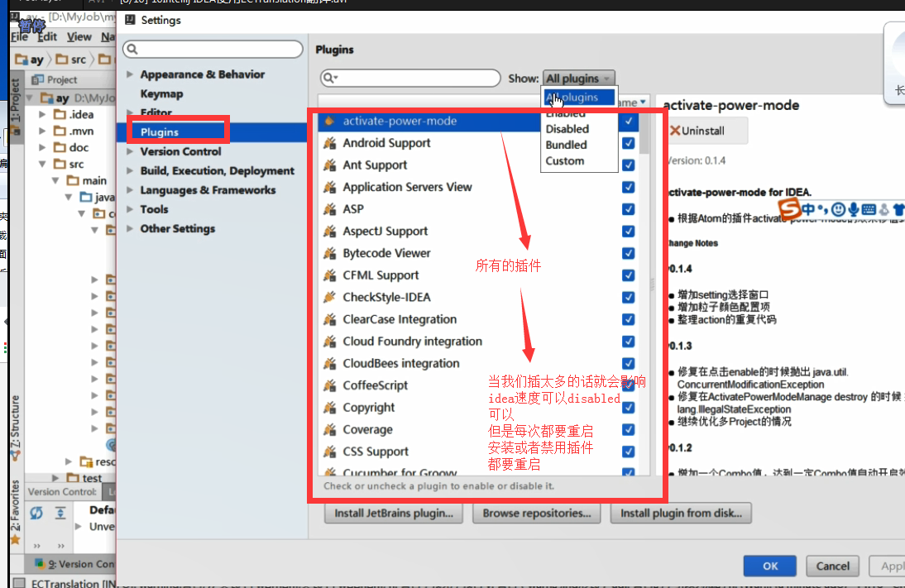Click the Ant Support plugin icon
Viewport: 905px width, 588px height.
329,165
